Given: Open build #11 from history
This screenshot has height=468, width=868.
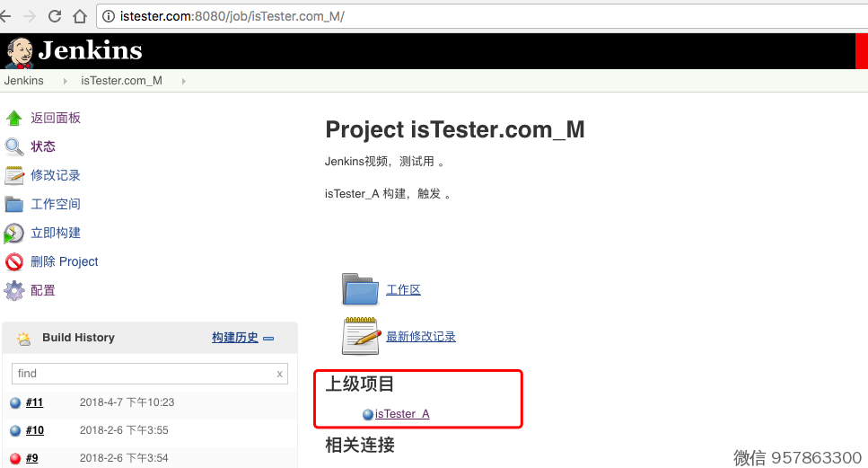Looking at the screenshot, I should click(34, 402).
